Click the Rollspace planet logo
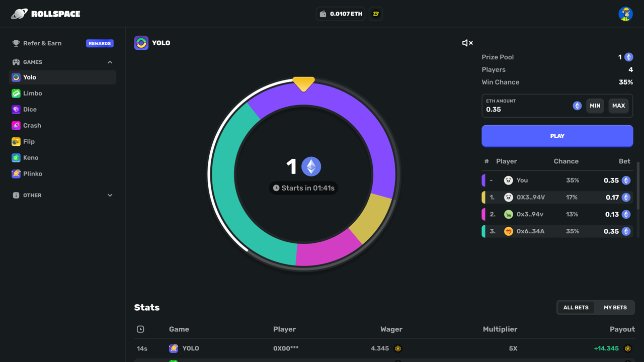 pyautogui.click(x=19, y=14)
